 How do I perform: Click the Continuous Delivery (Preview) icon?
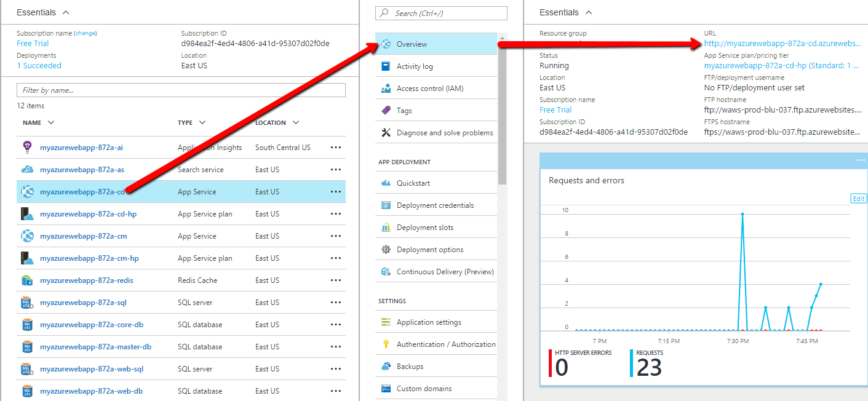[386, 272]
